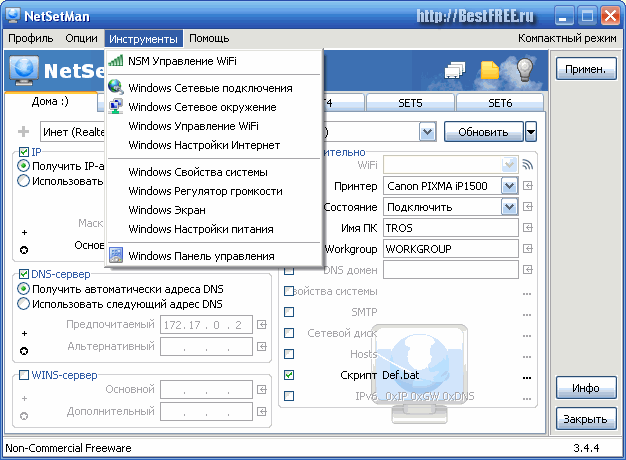Select Windows Управление WiFi menu item
Viewport: 626px width, 460px height.
point(214,126)
